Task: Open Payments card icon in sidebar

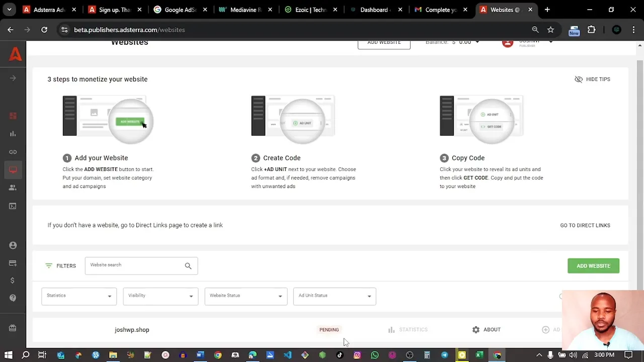Action: coord(13,263)
